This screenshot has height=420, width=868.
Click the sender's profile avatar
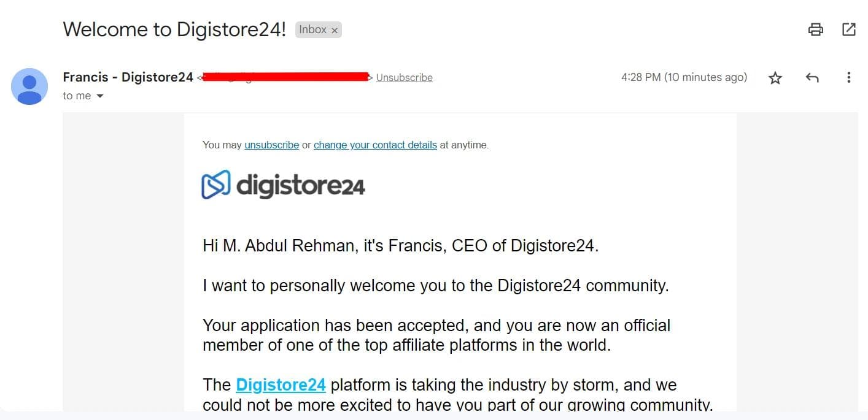[x=29, y=86]
